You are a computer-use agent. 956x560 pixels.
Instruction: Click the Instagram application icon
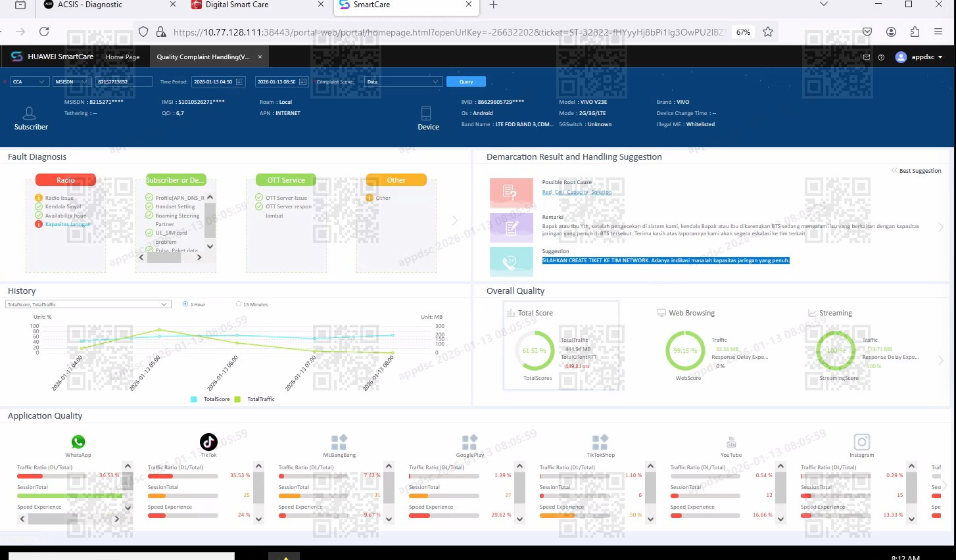point(861,442)
